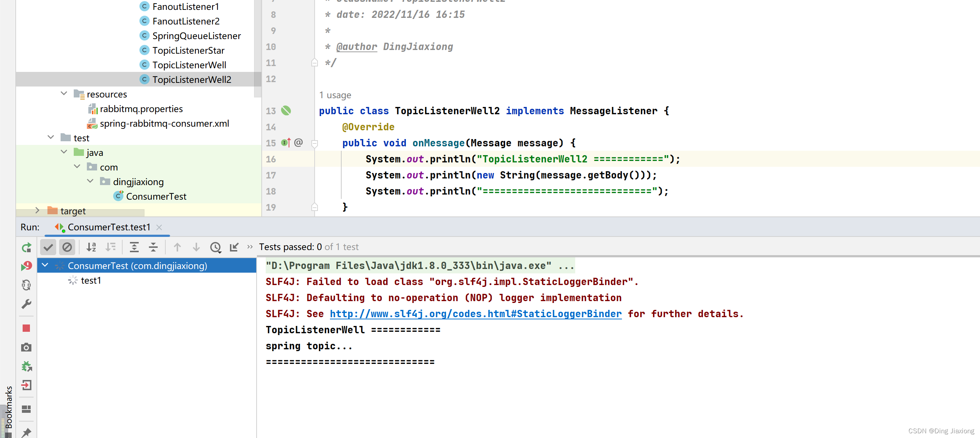
Task: Close the ConsumerTest.test1 run tab
Action: click(x=159, y=227)
